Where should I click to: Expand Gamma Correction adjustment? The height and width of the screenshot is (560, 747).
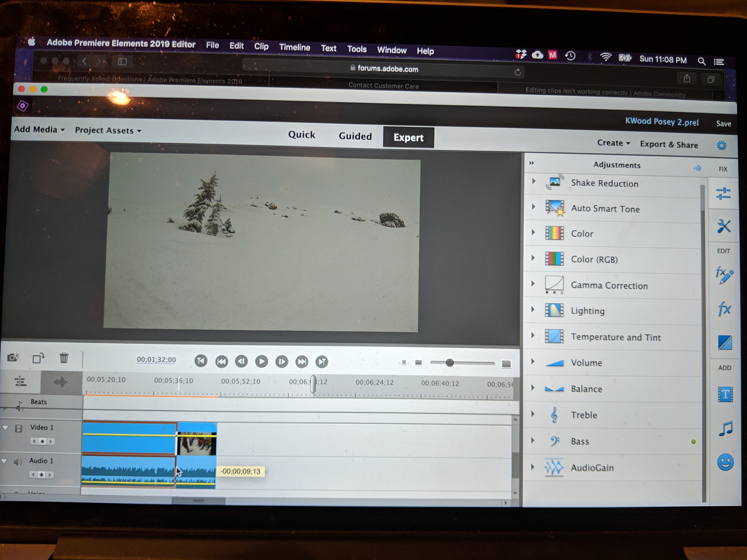pos(533,284)
